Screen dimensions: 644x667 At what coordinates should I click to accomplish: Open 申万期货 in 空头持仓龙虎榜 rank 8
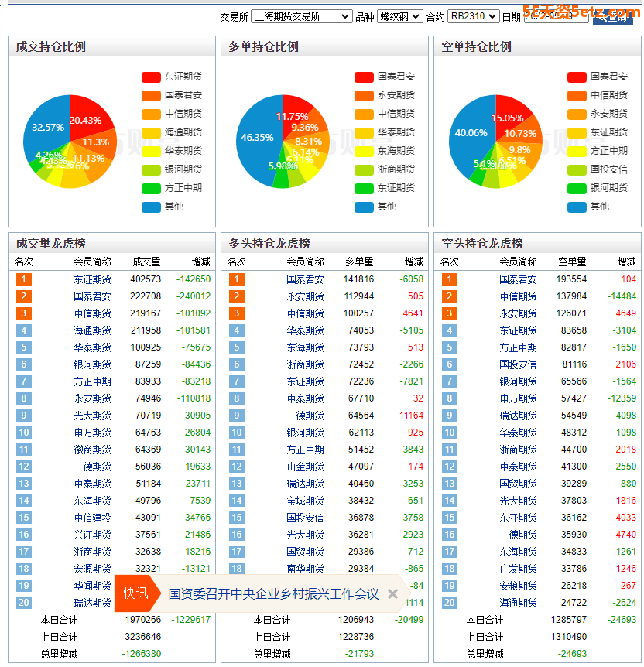[x=518, y=398]
